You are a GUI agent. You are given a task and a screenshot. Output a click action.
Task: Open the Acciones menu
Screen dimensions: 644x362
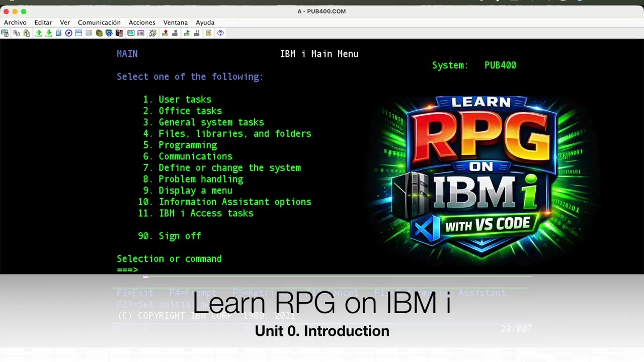[142, 23]
